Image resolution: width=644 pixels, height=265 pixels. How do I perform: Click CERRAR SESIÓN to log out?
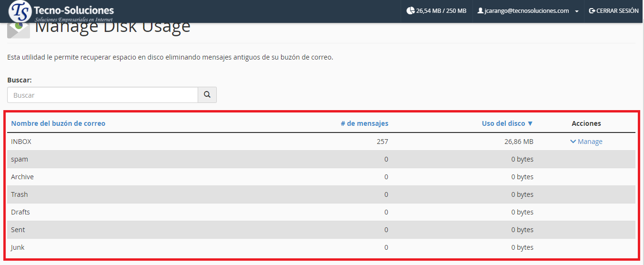pos(617,11)
